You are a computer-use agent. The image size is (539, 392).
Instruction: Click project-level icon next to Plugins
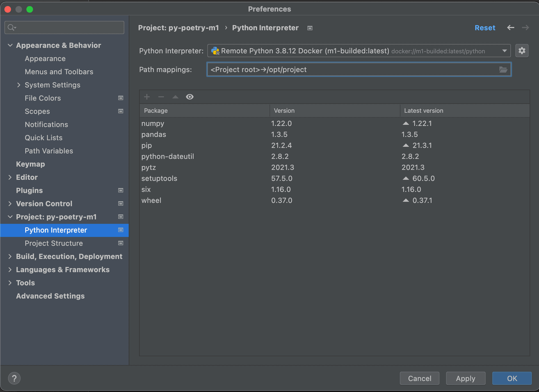pyautogui.click(x=121, y=190)
